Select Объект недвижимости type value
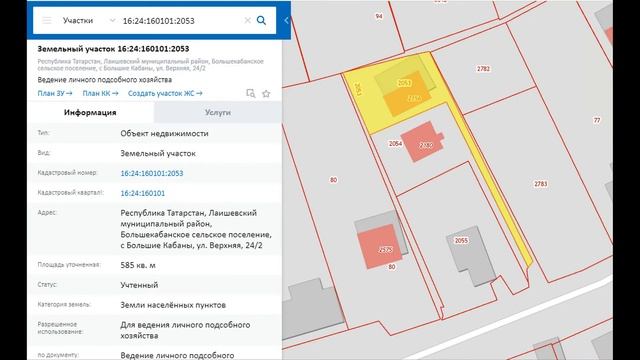This screenshot has height=360, width=640. point(164,133)
